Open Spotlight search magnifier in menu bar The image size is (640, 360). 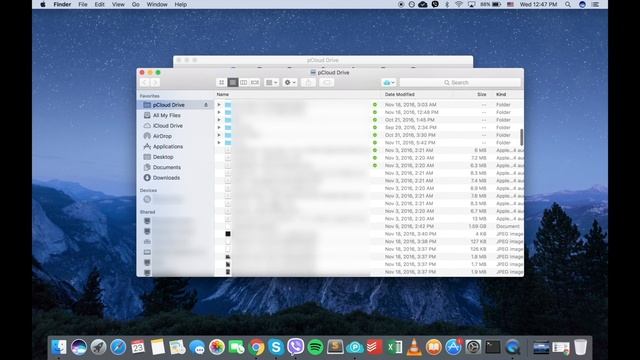568,4
